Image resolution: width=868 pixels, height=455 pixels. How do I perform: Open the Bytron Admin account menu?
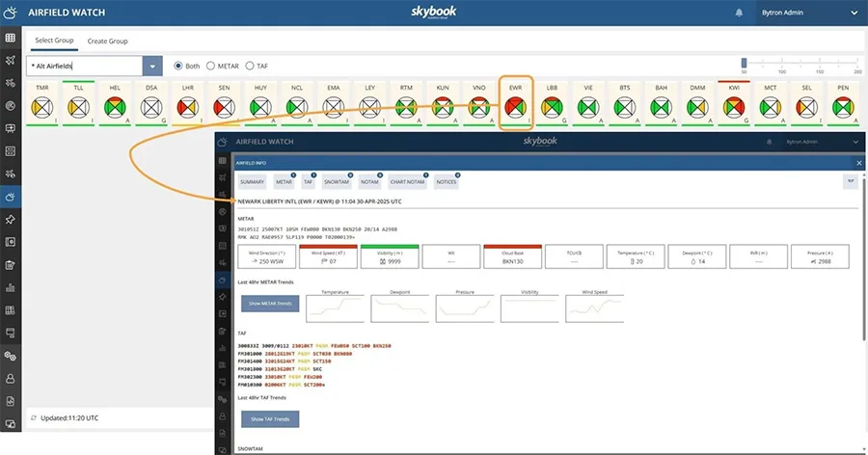click(809, 13)
